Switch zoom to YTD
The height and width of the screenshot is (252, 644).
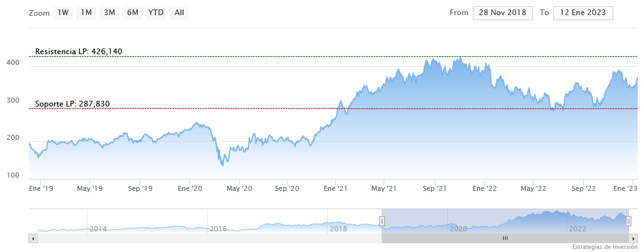click(155, 13)
